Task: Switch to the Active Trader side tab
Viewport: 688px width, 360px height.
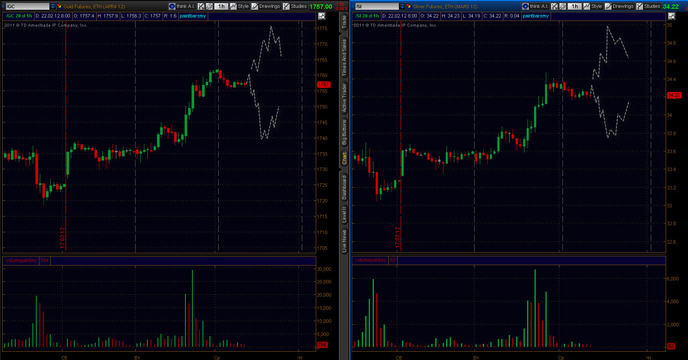Action: pos(344,97)
